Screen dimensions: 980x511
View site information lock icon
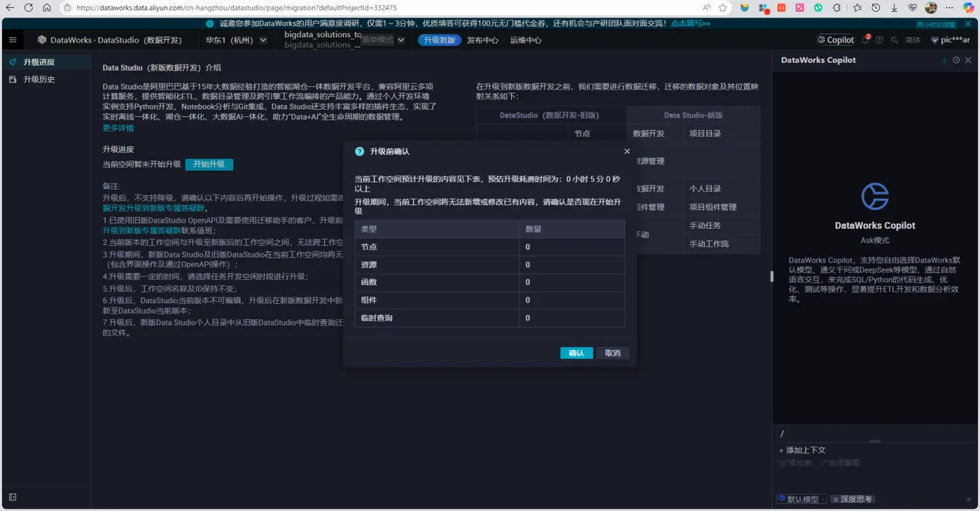(x=67, y=8)
